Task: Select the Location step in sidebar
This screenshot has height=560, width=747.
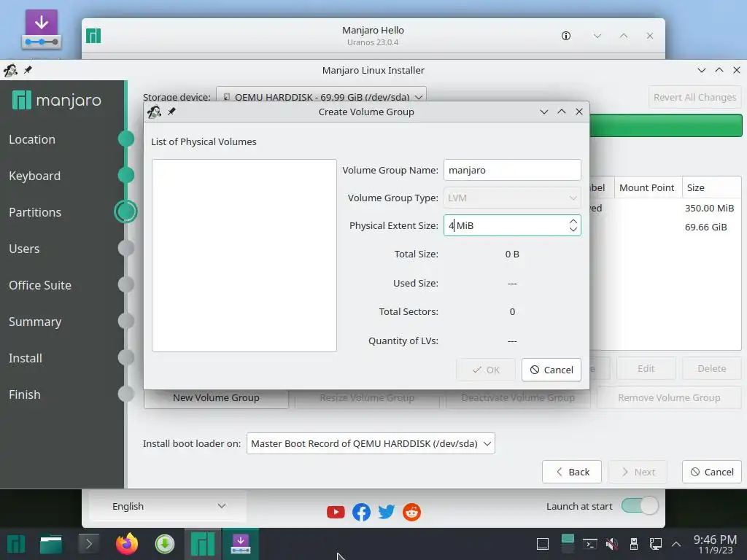Action: 32,139
